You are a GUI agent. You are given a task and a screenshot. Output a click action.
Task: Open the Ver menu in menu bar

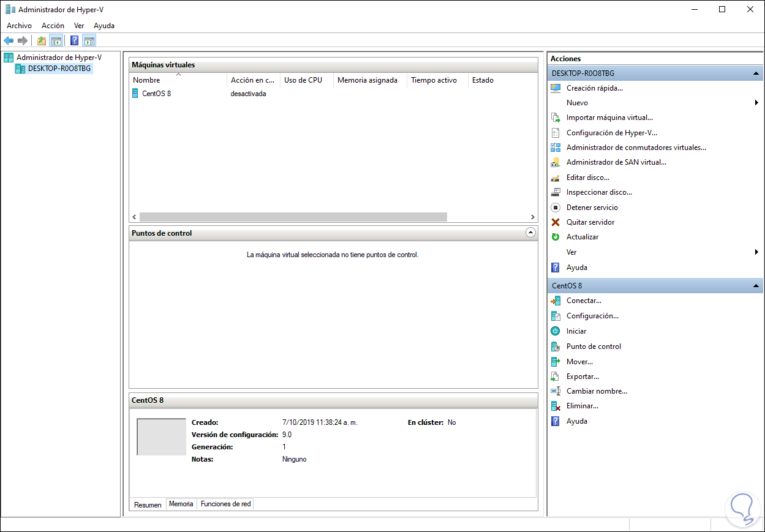[x=79, y=26]
